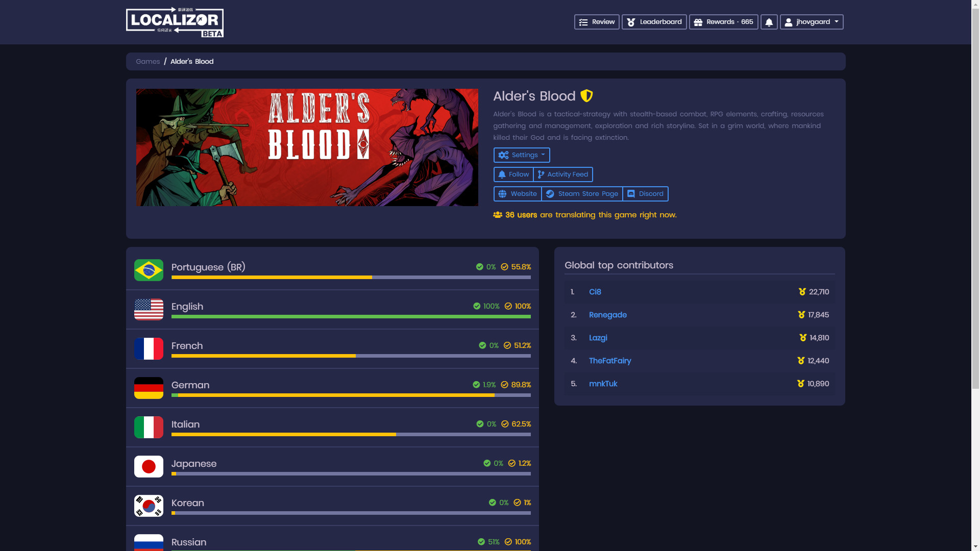Screen dimensions: 980x551
Task: Open the notifications bell icon
Action: pos(769,22)
